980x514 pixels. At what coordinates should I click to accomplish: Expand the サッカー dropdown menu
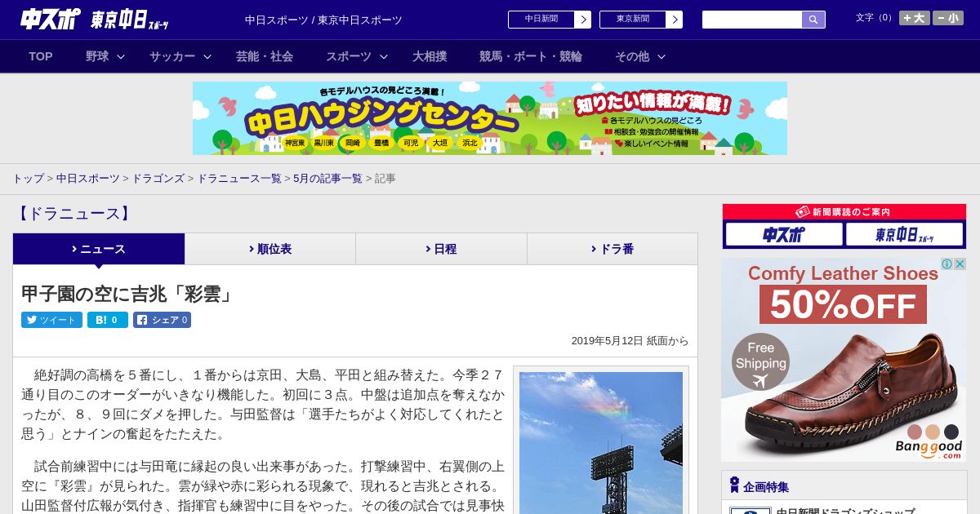[x=180, y=56]
